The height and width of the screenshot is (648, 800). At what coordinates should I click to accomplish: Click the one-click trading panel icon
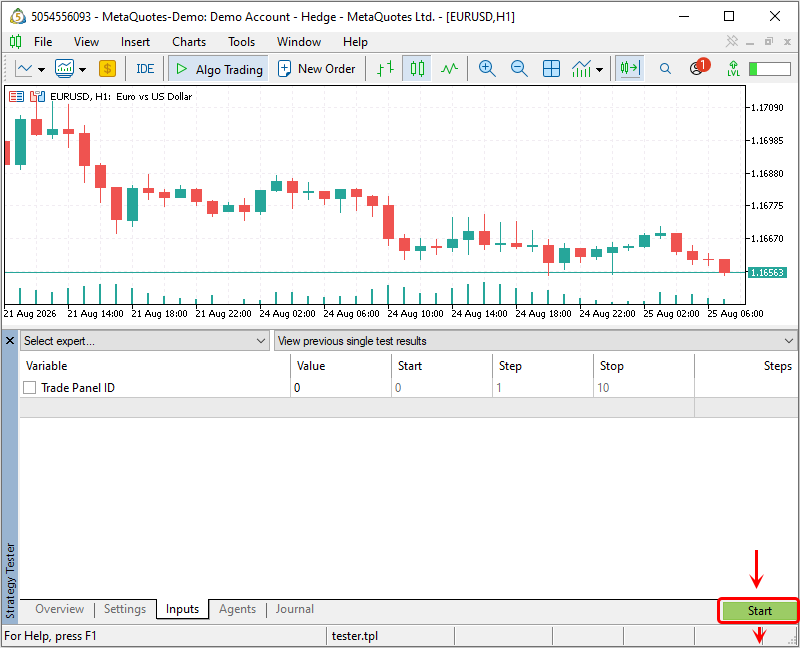tap(38, 96)
